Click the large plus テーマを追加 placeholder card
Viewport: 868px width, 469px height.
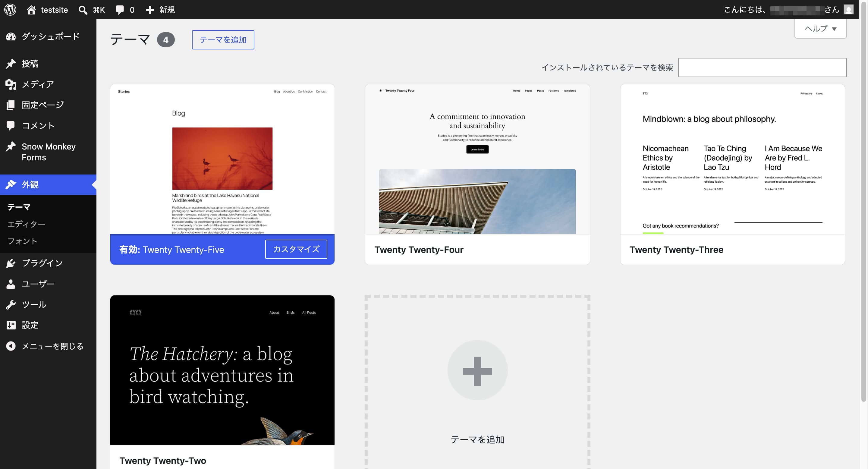[x=477, y=382]
